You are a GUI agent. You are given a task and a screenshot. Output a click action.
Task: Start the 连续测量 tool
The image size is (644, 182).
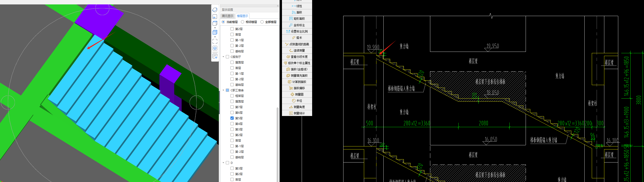coord(297,50)
